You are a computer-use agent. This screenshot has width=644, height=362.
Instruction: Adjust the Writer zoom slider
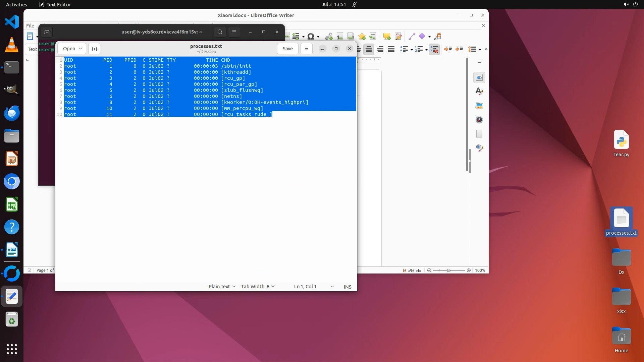coord(449,270)
